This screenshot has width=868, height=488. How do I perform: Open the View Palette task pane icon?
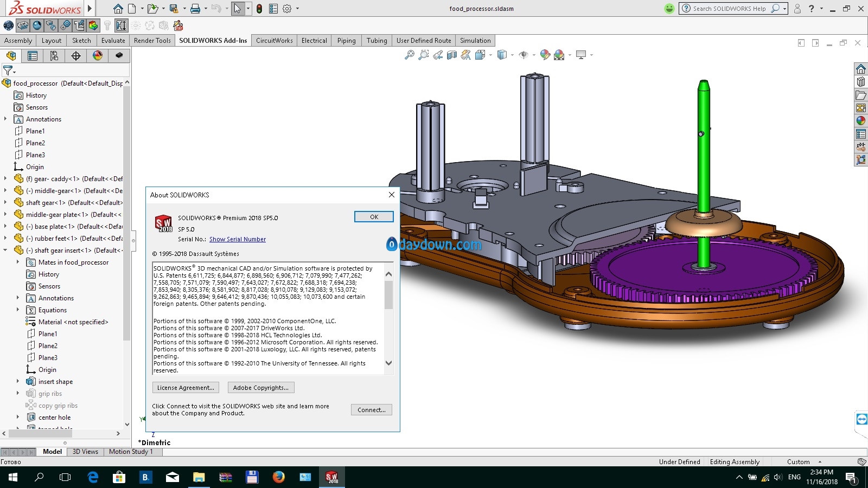[x=861, y=108]
